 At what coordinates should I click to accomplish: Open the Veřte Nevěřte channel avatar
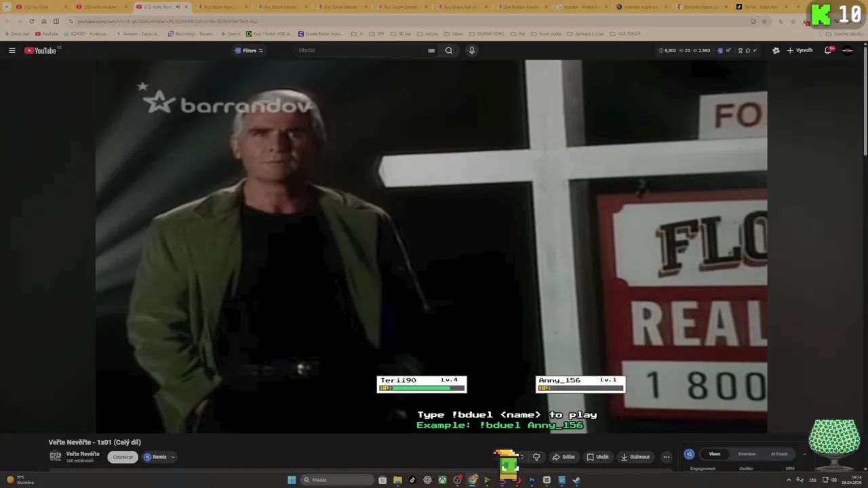pyautogui.click(x=56, y=456)
